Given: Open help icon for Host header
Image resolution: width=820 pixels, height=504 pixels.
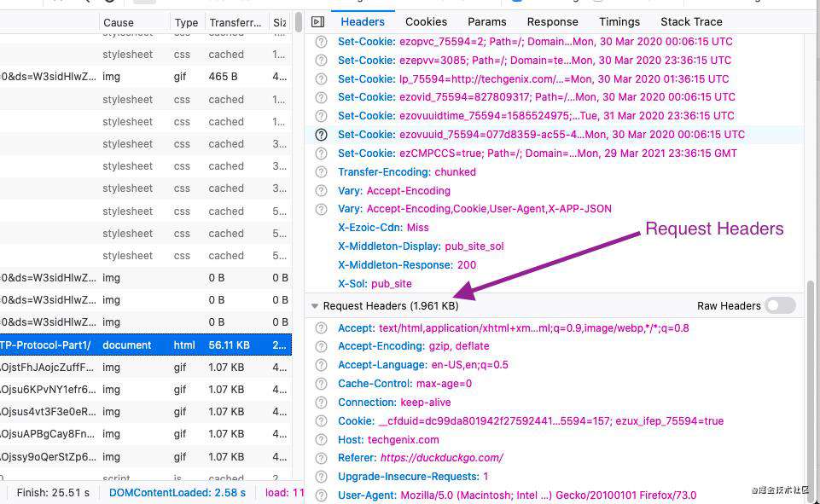Looking at the screenshot, I should 321,440.
